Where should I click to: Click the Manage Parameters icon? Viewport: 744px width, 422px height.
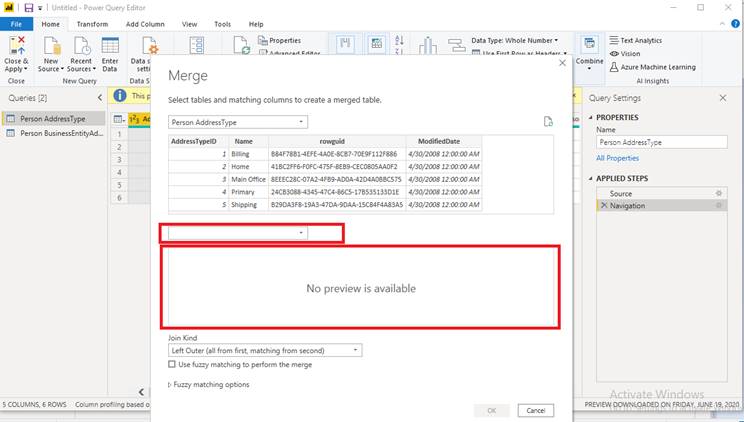tap(196, 46)
